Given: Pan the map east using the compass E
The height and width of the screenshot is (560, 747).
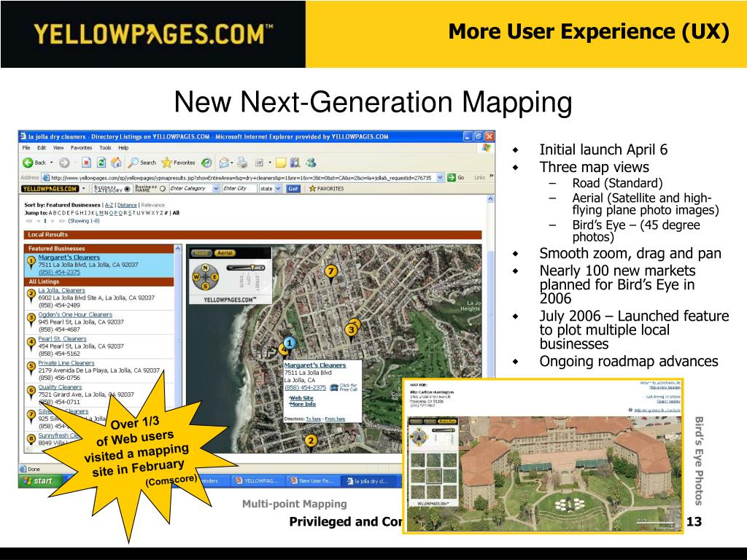Looking at the screenshot, I should (x=214, y=276).
